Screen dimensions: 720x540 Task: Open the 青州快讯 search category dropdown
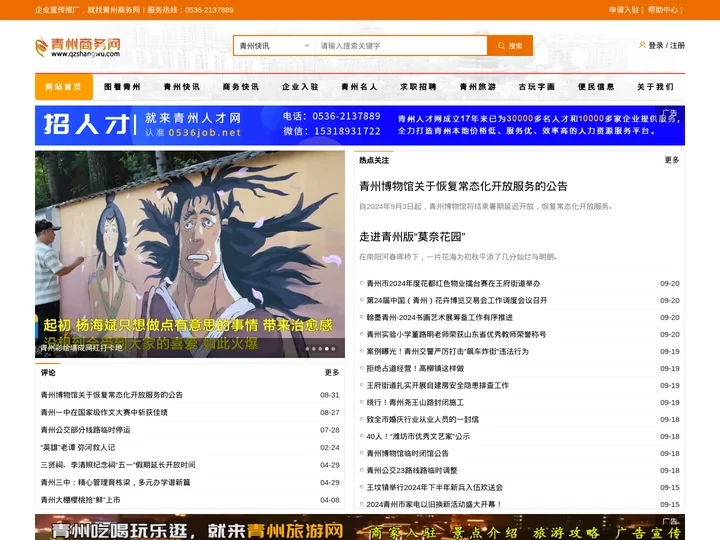(x=274, y=46)
